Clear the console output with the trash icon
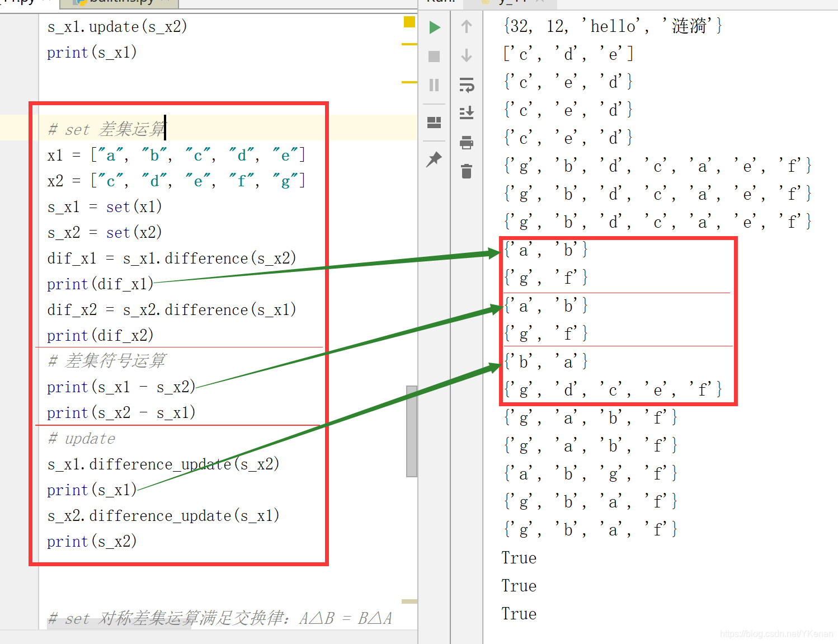This screenshot has height=644, width=838. [467, 172]
